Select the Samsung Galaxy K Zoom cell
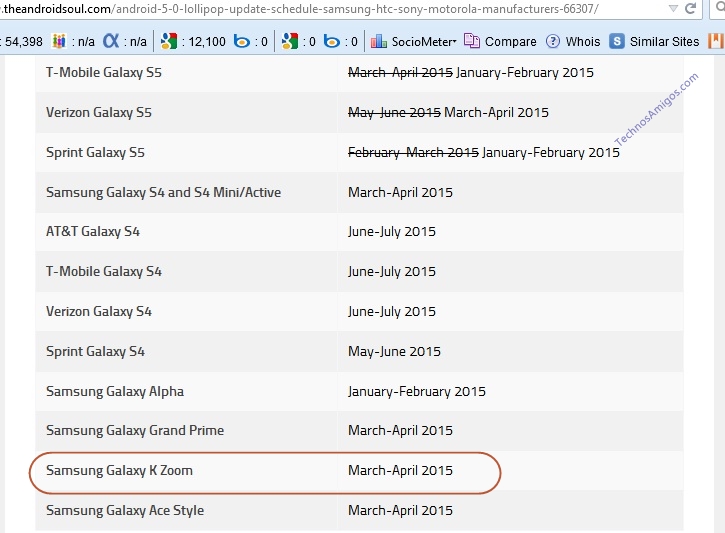This screenshot has height=533, width=725. pyautogui.click(x=186, y=471)
